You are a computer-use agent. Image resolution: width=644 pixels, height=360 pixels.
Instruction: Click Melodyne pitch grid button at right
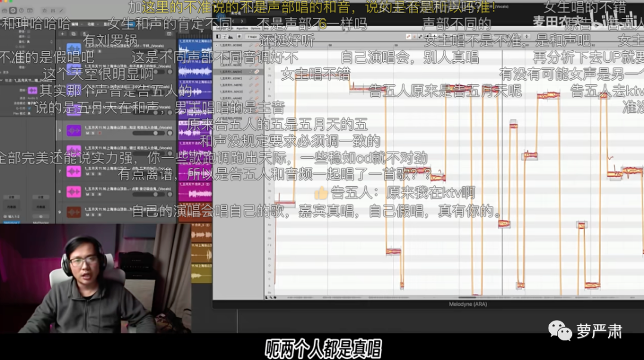(527, 36)
